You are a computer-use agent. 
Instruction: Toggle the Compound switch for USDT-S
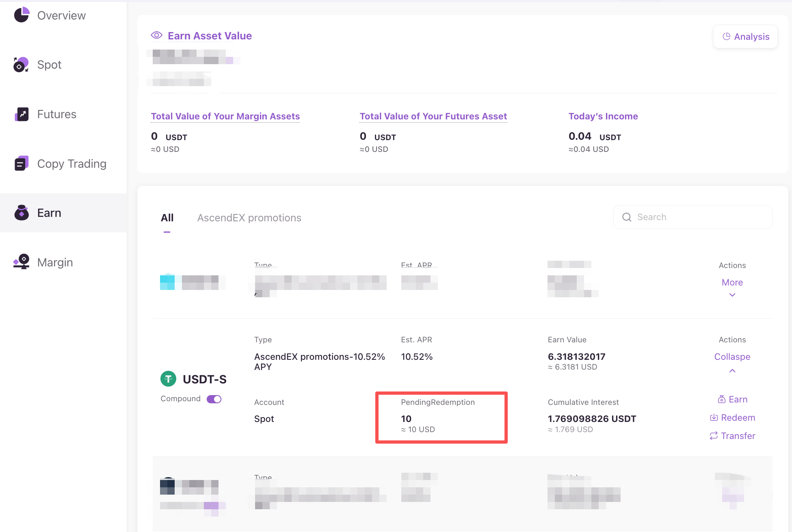pyautogui.click(x=214, y=399)
